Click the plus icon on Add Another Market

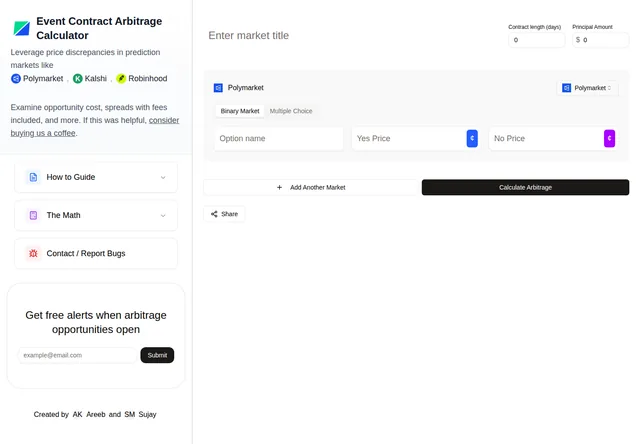pyautogui.click(x=280, y=187)
